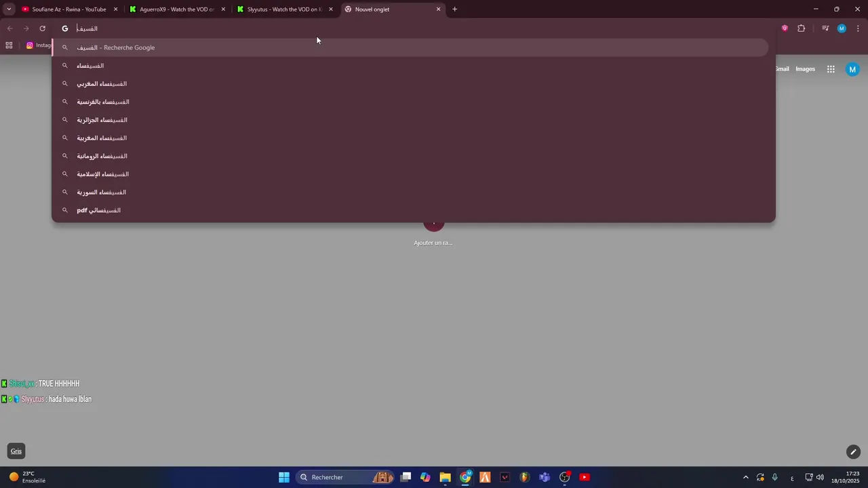Open Task View in the taskbar
Image resolution: width=868 pixels, height=488 pixels.
(406, 477)
